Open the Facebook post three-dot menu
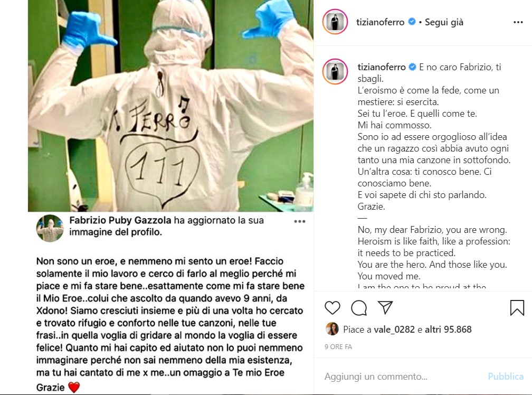532x395 pixels. pyautogui.click(x=299, y=222)
